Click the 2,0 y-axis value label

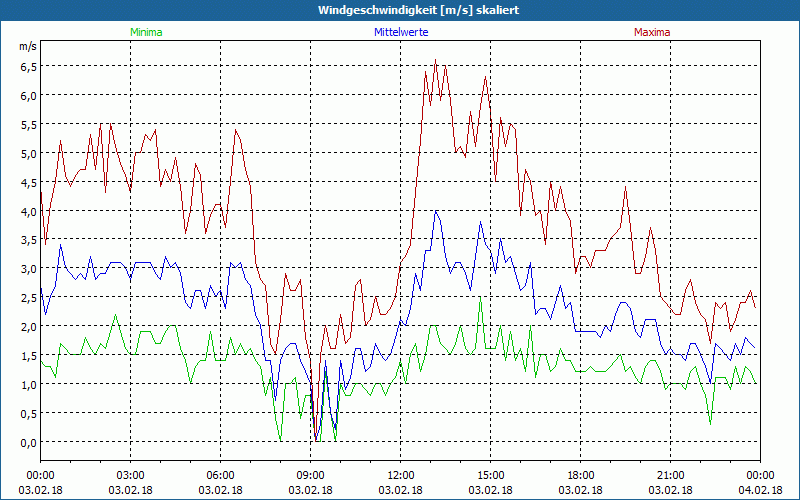point(28,327)
